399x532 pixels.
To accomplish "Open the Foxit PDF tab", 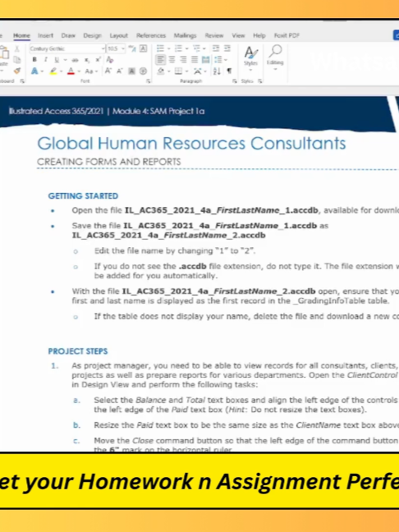I will click(x=287, y=35).
